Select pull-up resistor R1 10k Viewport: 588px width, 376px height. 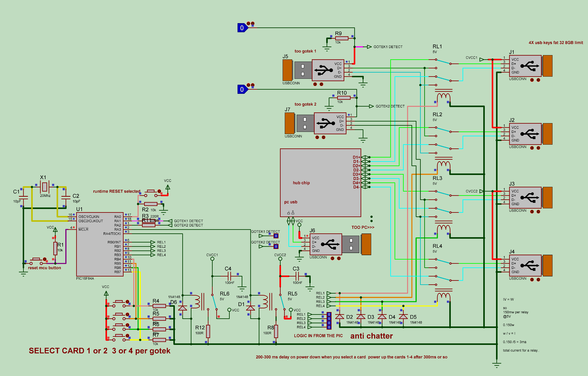(x=55, y=248)
